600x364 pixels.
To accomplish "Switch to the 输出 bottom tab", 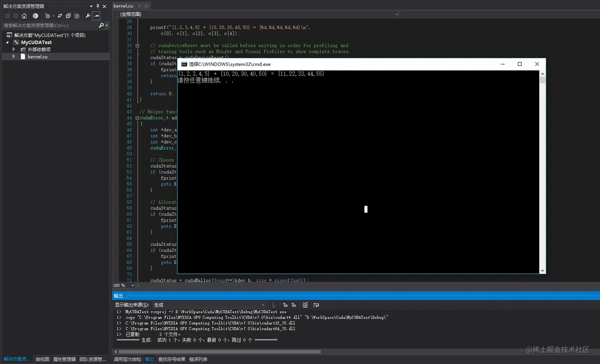I will pyautogui.click(x=150, y=359).
